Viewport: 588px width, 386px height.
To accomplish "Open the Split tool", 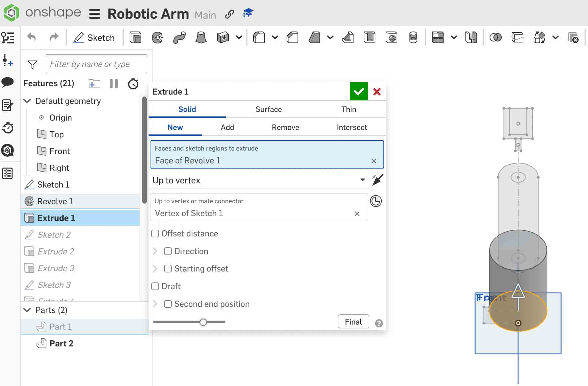I will click(518, 37).
